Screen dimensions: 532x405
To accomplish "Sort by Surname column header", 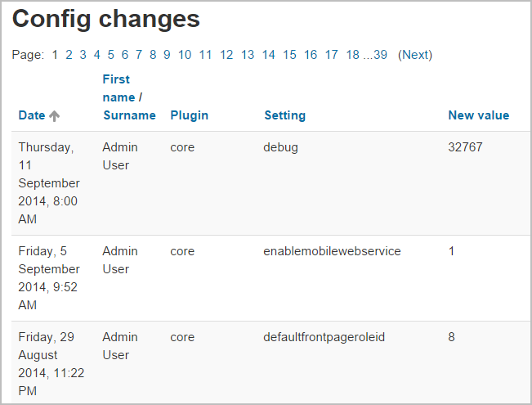I will [x=129, y=115].
